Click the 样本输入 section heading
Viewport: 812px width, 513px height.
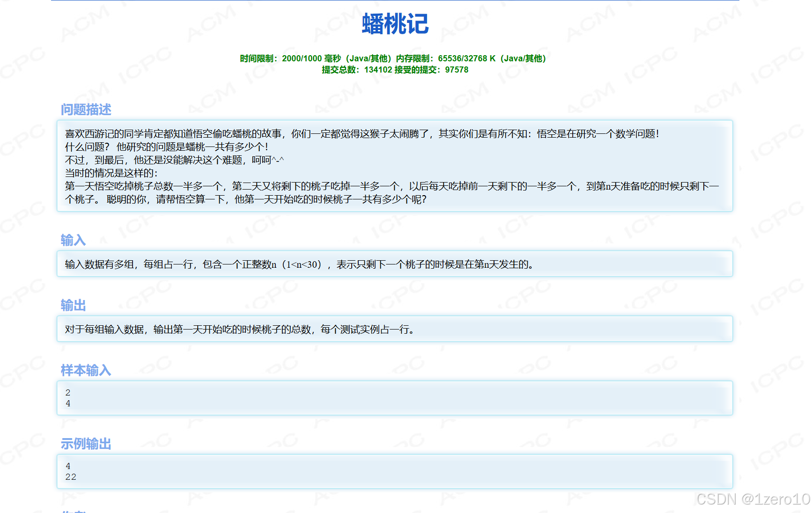pyautogui.click(x=86, y=370)
